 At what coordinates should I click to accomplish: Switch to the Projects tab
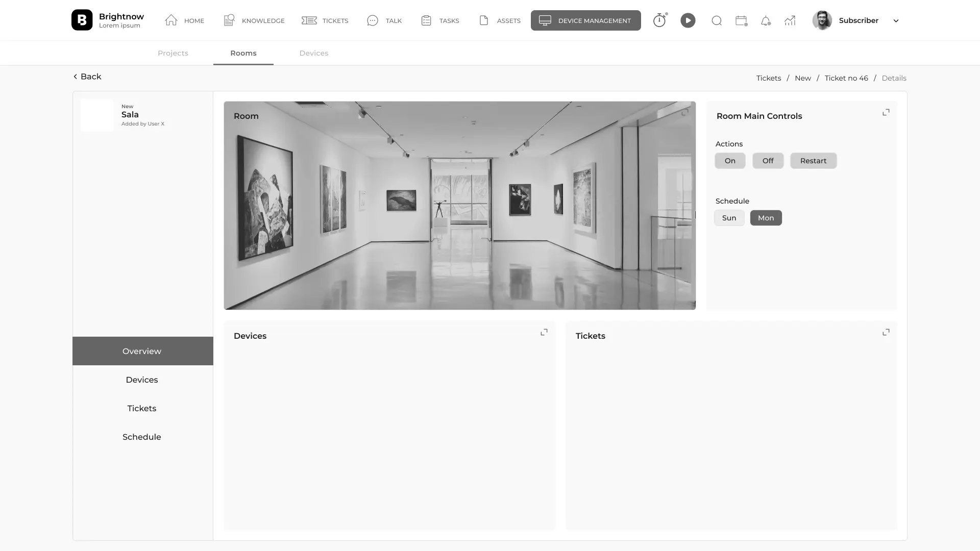tap(173, 53)
